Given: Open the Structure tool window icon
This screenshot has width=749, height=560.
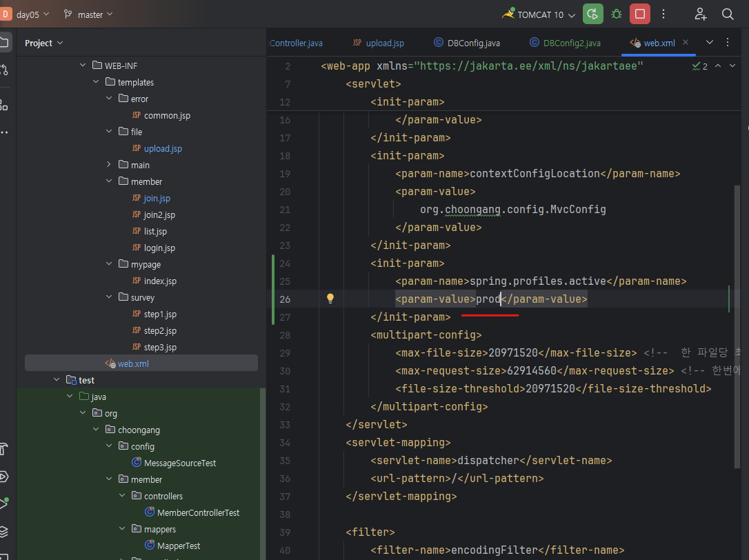Looking at the screenshot, I should 4,105.
